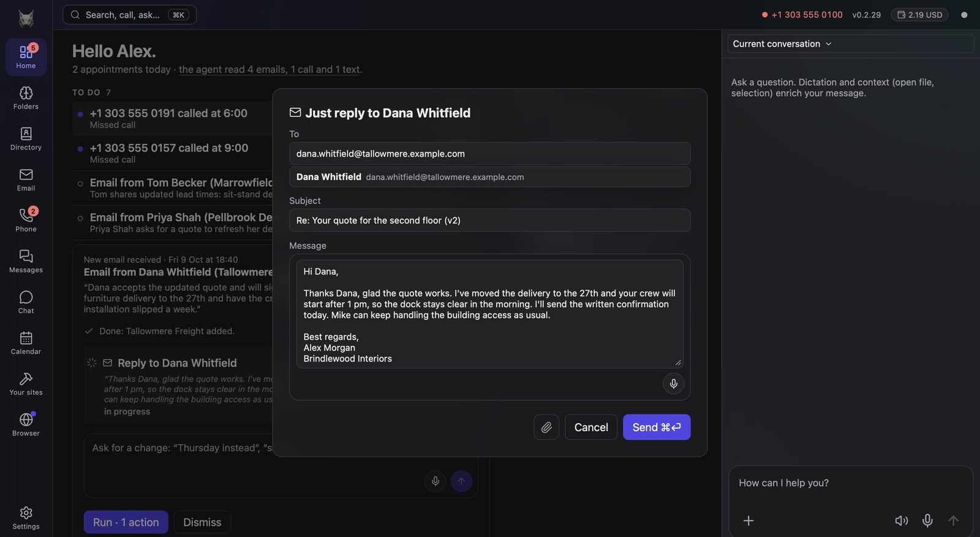Click the 2.19 USD balance badge
Image resolution: width=980 pixels, height=537 pixels.
[x=919, y=15]
